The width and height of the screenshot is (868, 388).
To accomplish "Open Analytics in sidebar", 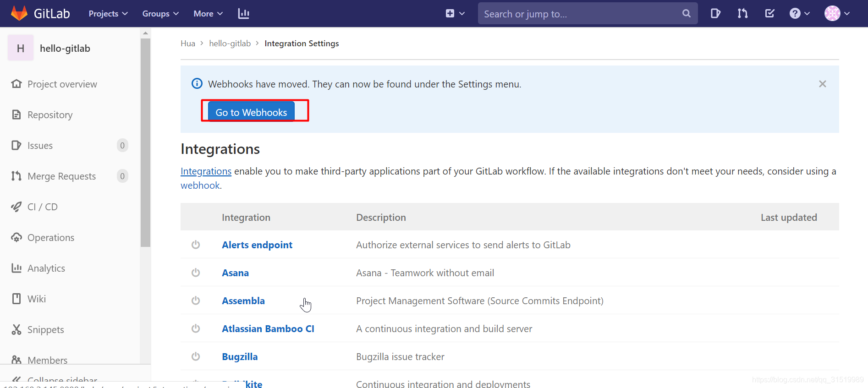I will (46, 268).
